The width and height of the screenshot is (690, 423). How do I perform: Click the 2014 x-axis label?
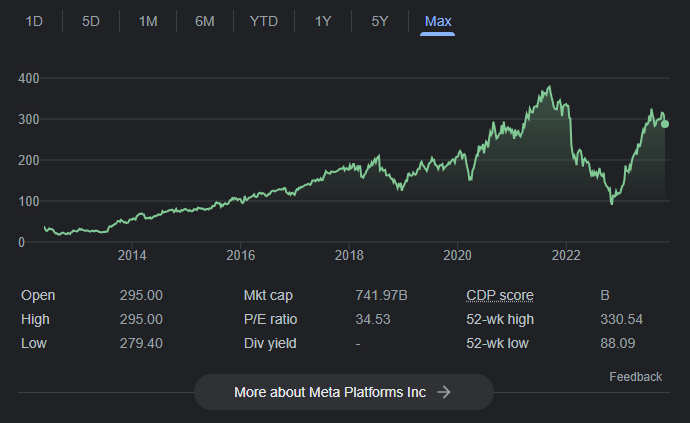click(x=132, y=255)
